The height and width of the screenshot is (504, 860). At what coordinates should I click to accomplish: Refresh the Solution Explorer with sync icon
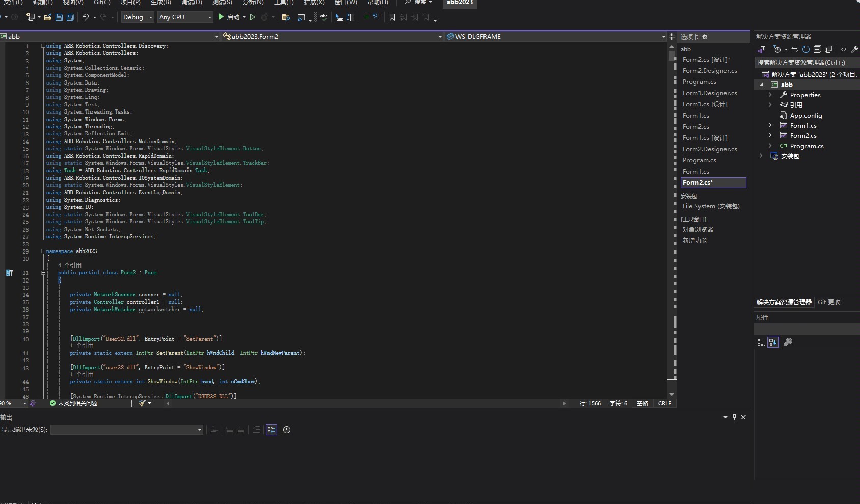click(x=805, y=49)
